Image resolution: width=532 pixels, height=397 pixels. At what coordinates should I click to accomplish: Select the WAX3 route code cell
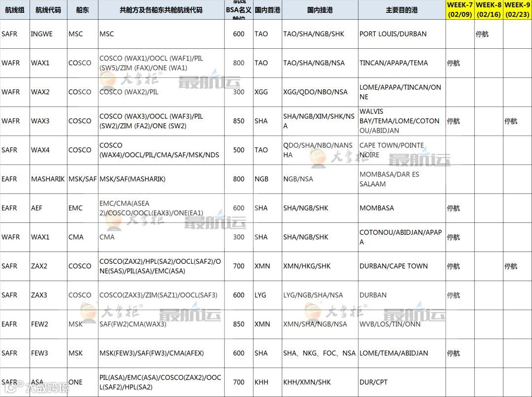48,121
